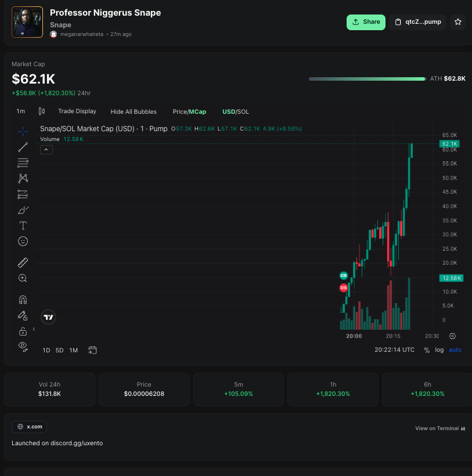Select the trend line drawing tool
The image size is (472, 476).
click(23, 147)
